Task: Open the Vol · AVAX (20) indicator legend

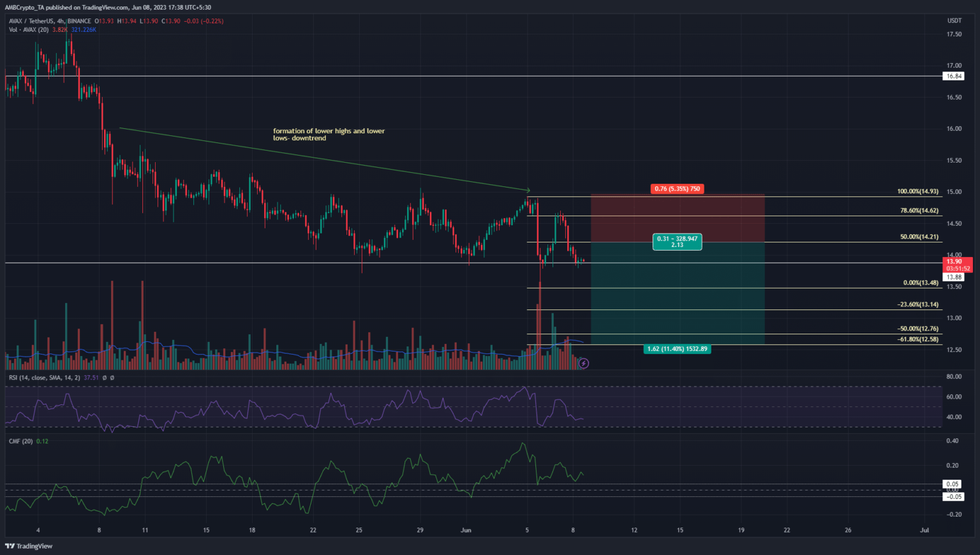Action: tap(29, 29)
